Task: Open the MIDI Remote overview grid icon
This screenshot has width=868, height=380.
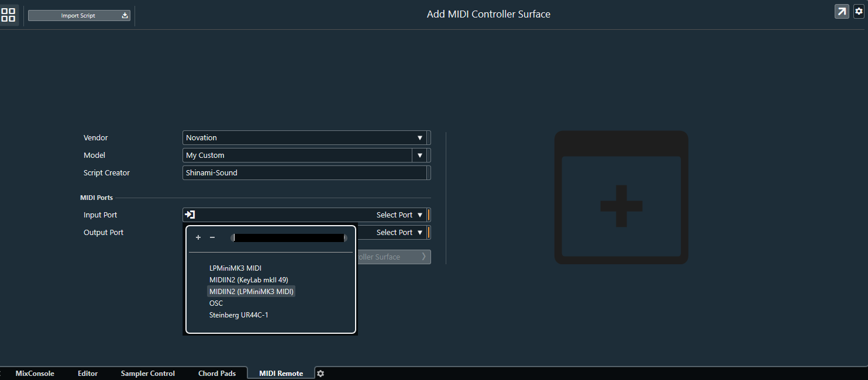Action: pyautogui.click(x=8, y=15)
